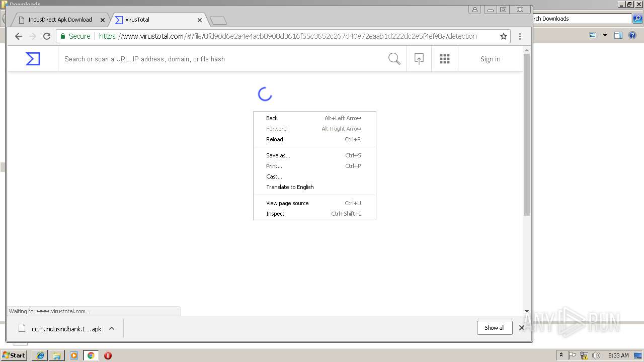Open the com.indusindbank apk download item
This screenshot has width=644, height=362.
pyautogui.click(x=66, y=329)
